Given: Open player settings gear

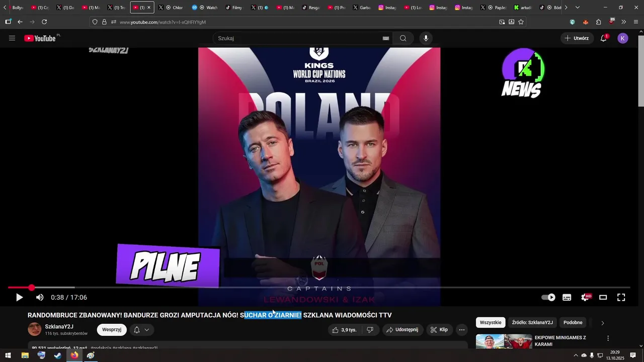Looking at the screenshot, I should click(586, 298).
